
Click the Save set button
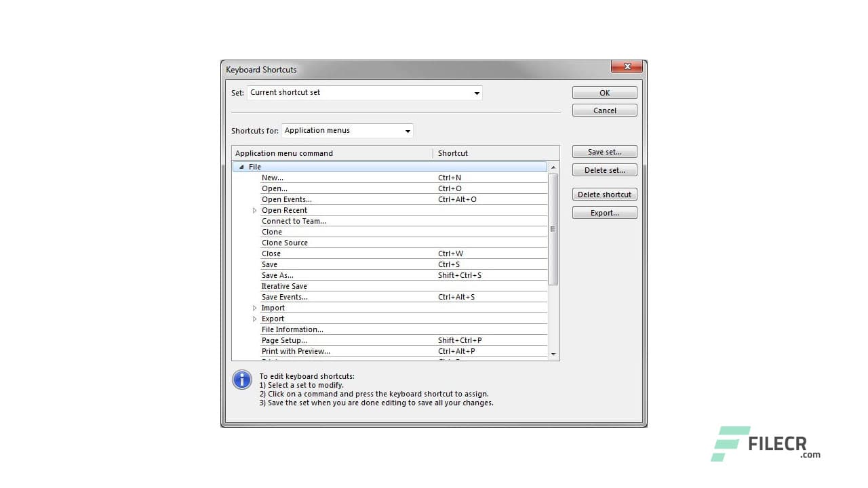[x=604, y=151]
